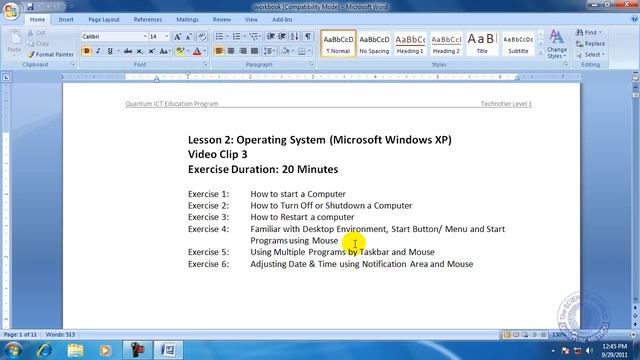This screenshot has height=360, width=640.
Task: Switch to Web Layout view in status bar
Action: [x=525, y=335]
